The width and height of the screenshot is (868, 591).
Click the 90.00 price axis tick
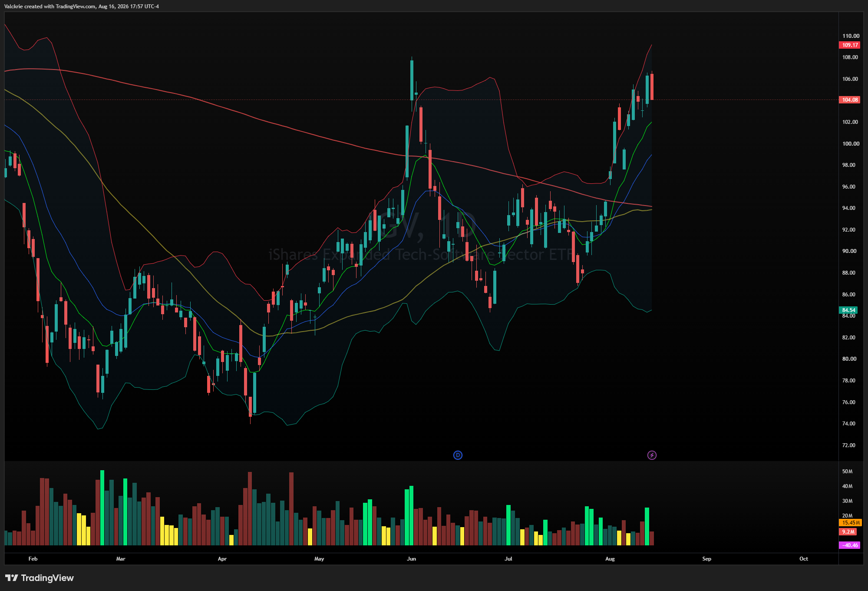coord(849,251)
